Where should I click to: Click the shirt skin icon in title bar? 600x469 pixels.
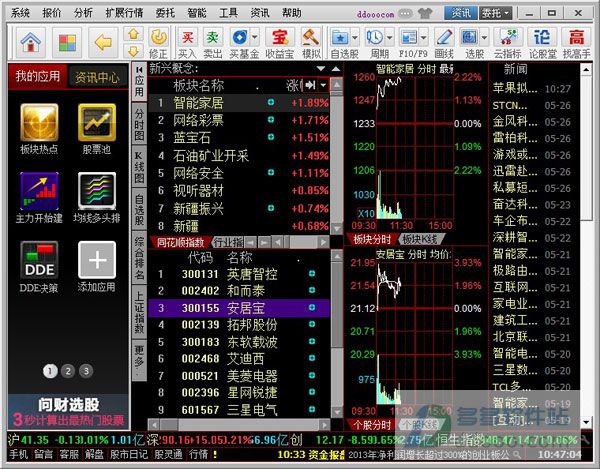(x=425, y=13)
